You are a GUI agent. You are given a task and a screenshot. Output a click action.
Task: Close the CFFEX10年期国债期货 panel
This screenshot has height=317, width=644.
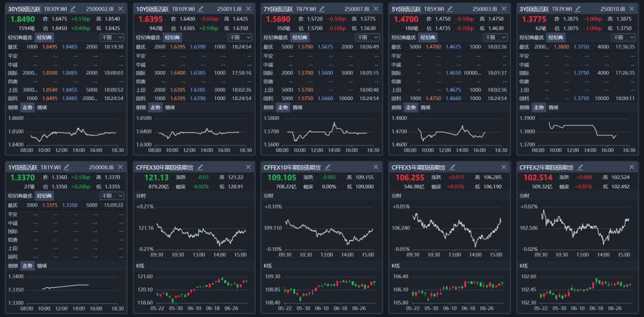tap(376, 167)
